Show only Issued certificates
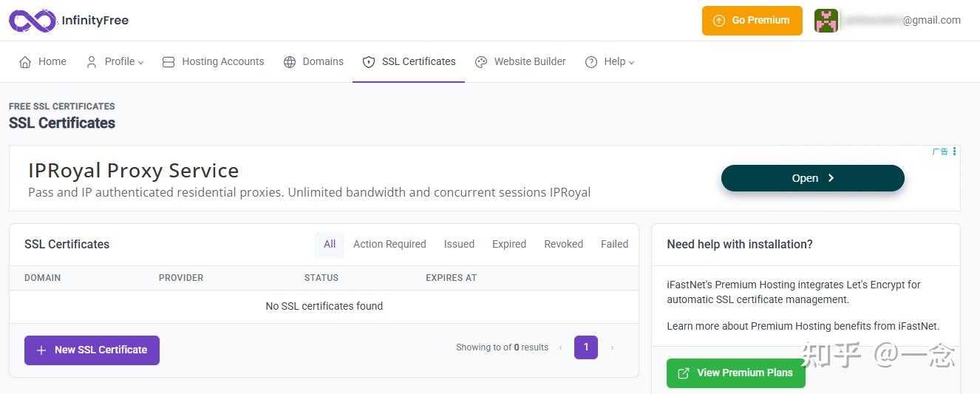The image size is (980, 394). pos(459,244)
